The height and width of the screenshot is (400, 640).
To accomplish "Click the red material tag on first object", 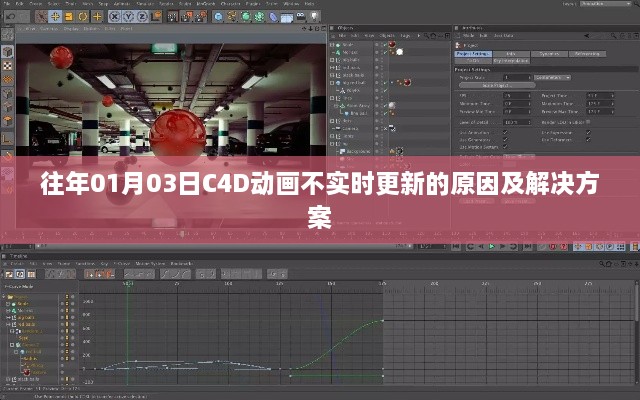I will pos(392,44).
